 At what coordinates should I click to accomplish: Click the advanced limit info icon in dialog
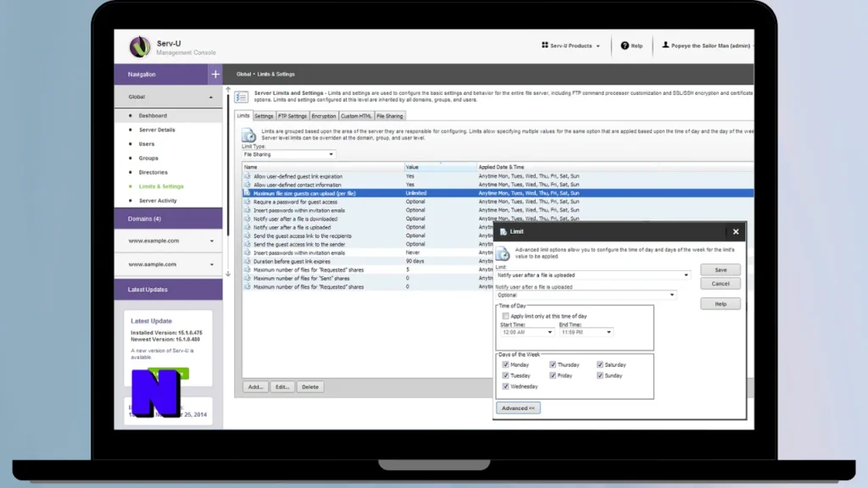point(503,253)
